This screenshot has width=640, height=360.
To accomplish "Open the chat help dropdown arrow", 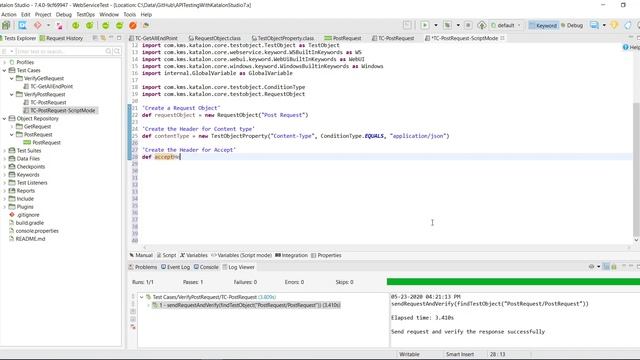I will click(604, 25).
